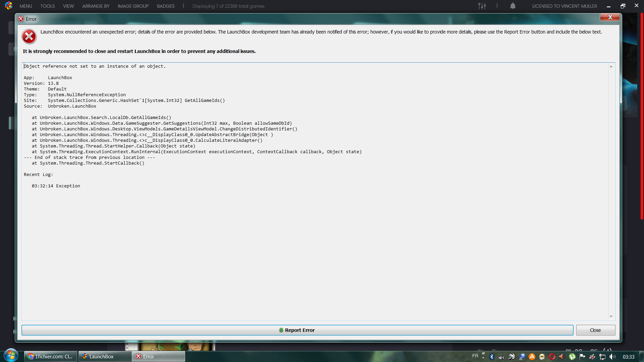
Task: Click the small error icon in dialog title bar
Action: [x=21, y=19]
